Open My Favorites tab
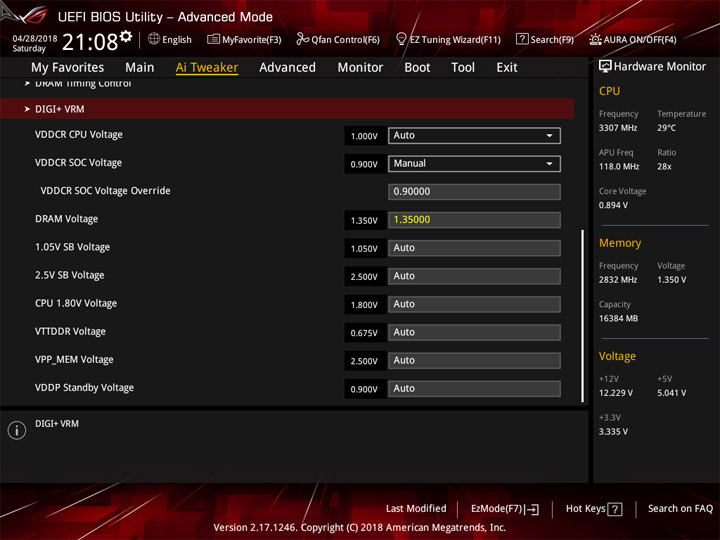Image resolution: width=720 pixels, height=540 pixels. pos(68,68)
